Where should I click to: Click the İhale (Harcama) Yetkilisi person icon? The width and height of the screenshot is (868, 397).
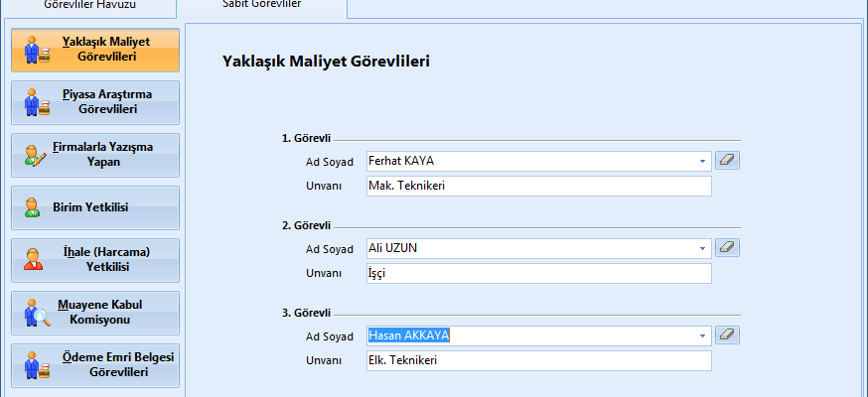(35, 260)
